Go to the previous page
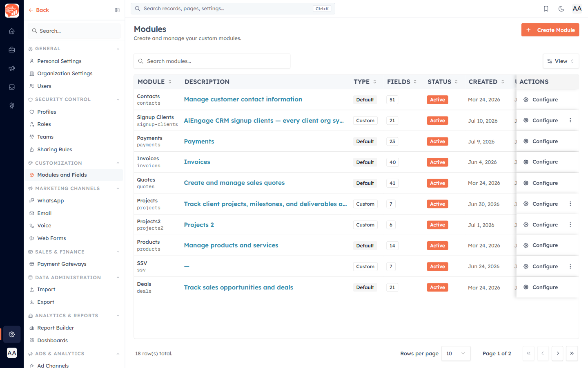Screen dimensions: 588x368 click(x=543, y=353)
